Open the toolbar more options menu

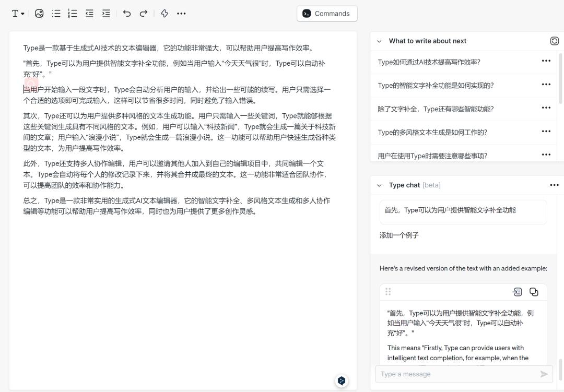(x=181, y=14)
